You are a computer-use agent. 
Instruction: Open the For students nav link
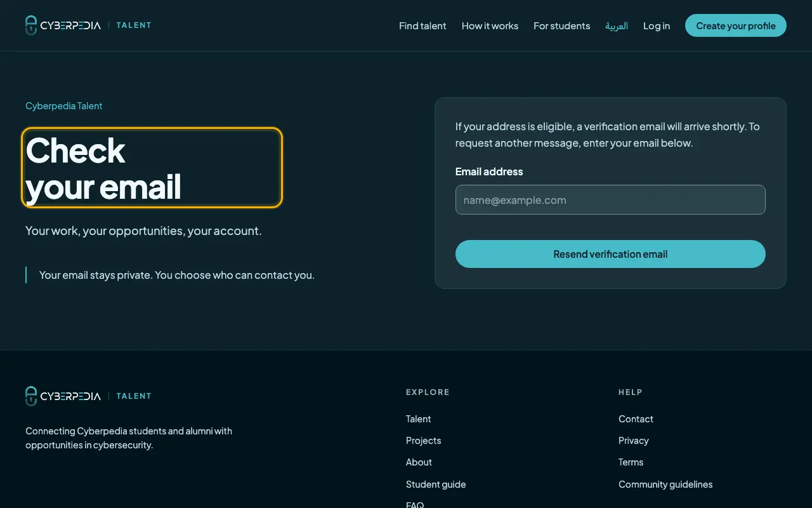[x=562, y=26]
